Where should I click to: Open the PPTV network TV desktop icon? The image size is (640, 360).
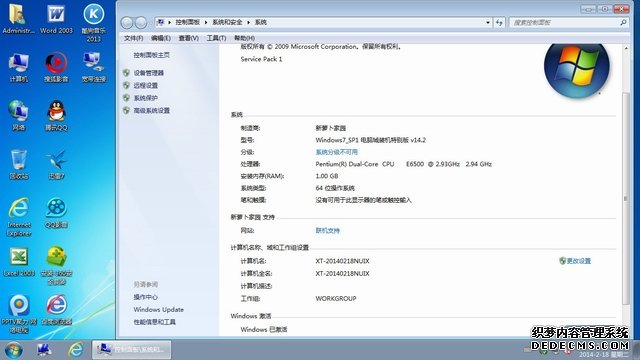click(x=19, y=314)
